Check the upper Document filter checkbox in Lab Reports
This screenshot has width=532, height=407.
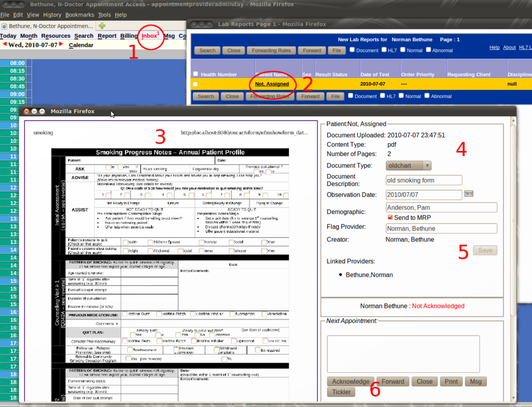352,49
